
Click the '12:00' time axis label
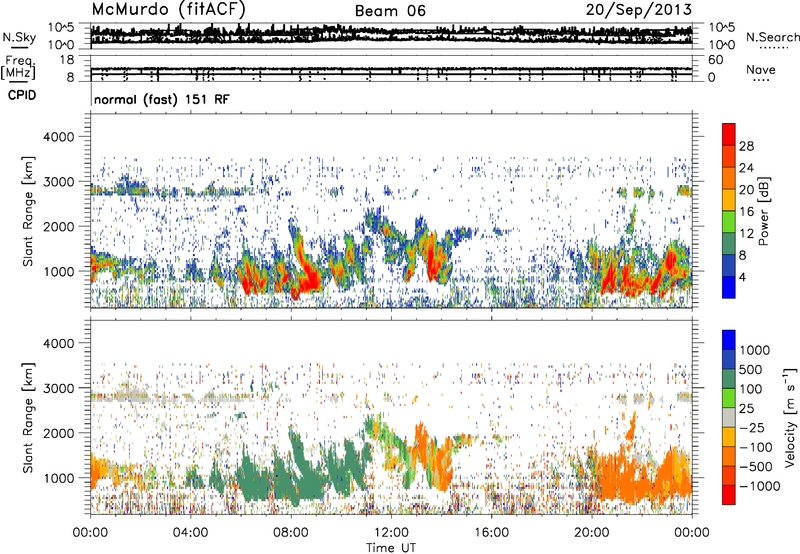[x=391, y=533]
